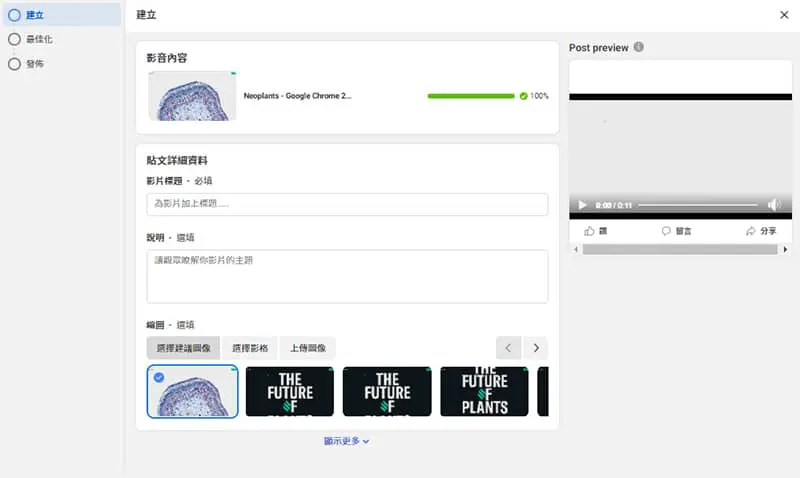Expand 顯示更多 section
The image size is (800, 478).
coord(346,441)
